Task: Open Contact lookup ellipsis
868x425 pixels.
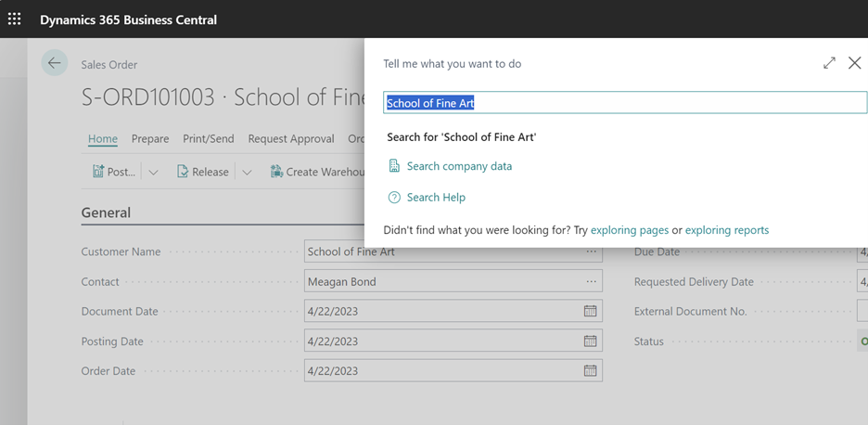Action: coord(592,281)
